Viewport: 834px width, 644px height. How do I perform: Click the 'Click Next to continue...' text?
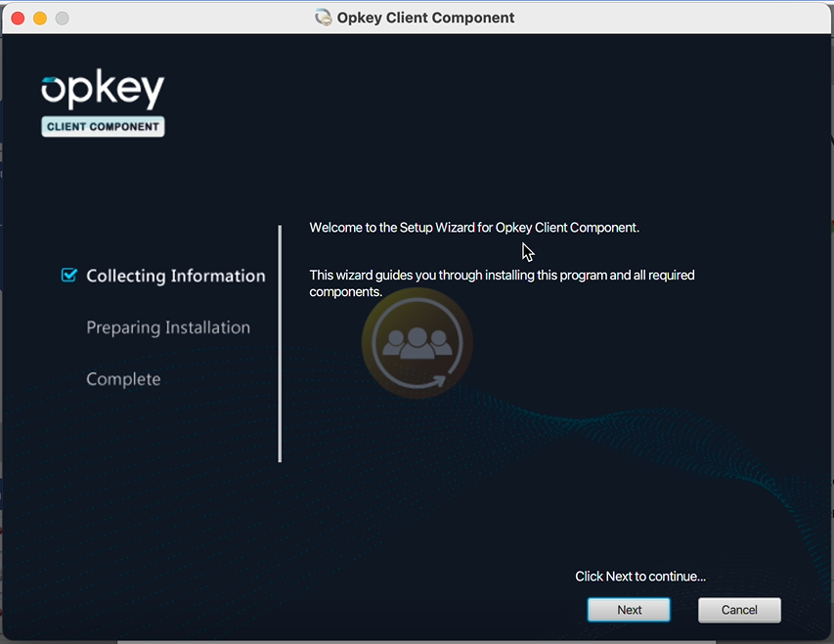[640, 577]
